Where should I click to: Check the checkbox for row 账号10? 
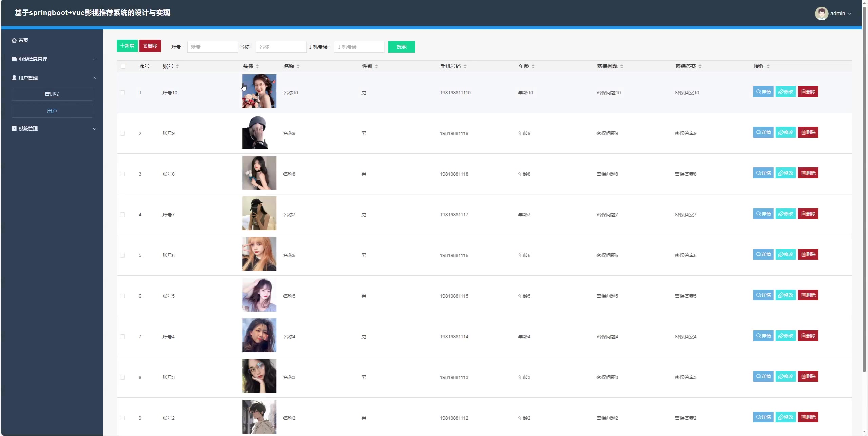[x=122, y=93]
